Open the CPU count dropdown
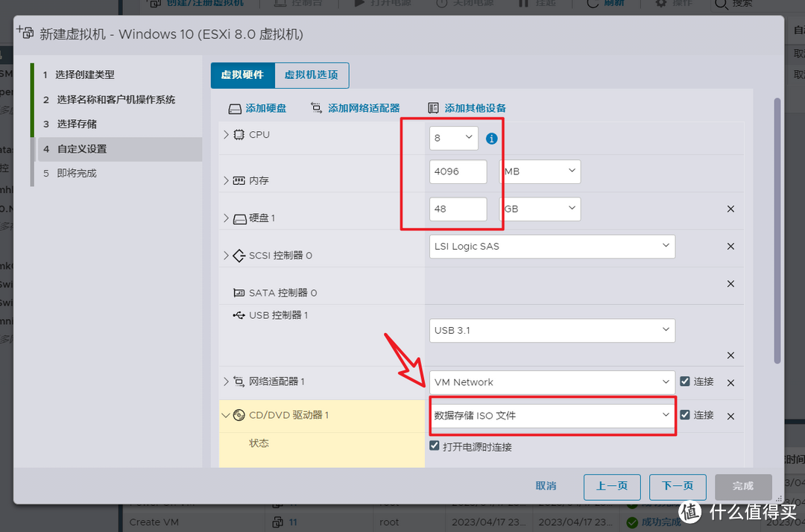 coord(453,138)
